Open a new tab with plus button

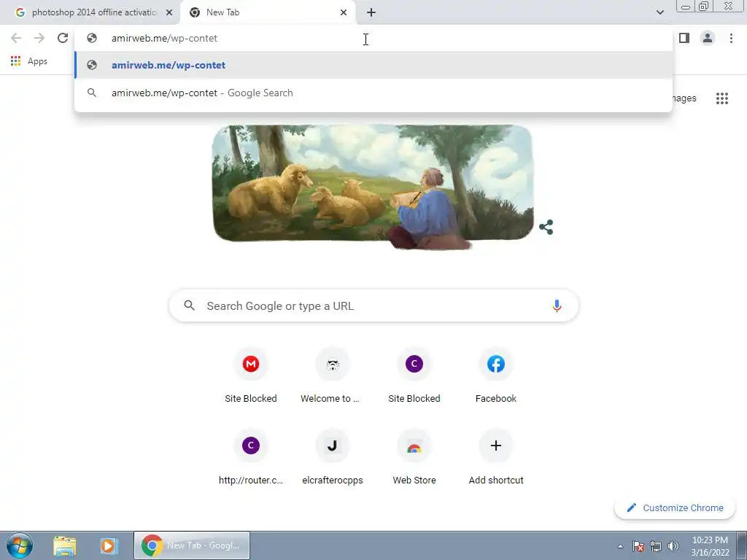click(371, 12)
